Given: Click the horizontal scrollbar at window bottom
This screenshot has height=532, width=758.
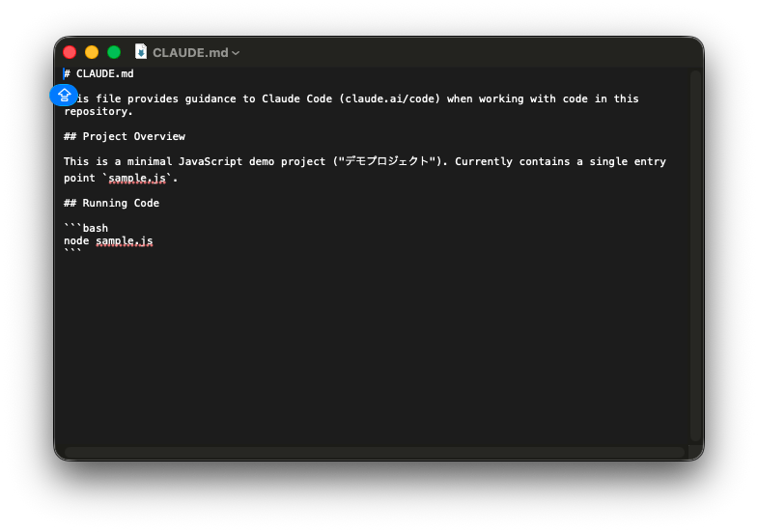Looking at the screenshot, I should [375, 452].
